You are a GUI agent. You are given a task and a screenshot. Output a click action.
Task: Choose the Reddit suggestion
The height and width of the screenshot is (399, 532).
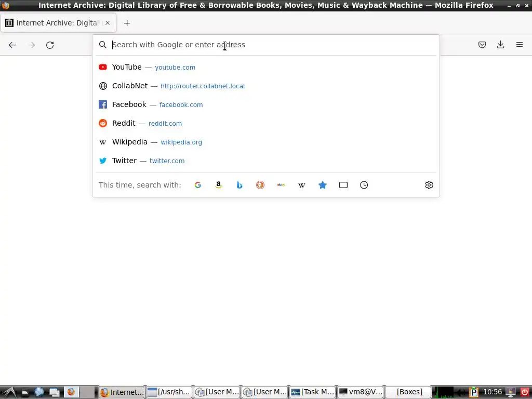(266, 123)
